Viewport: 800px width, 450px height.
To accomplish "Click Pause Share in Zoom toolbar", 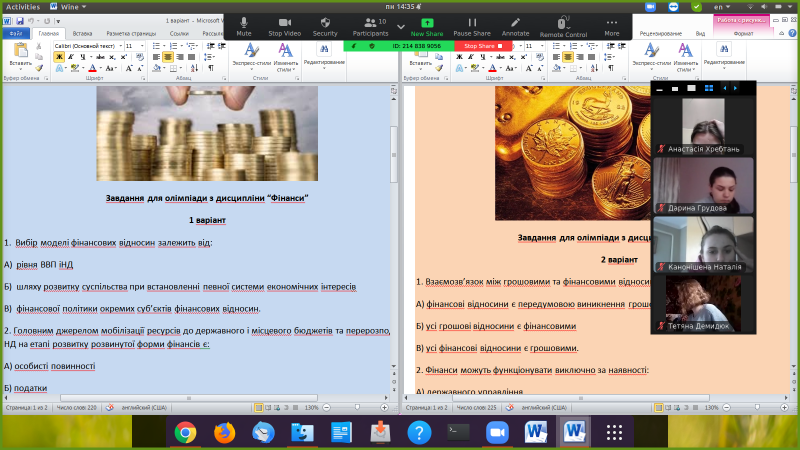I will 472,27.
